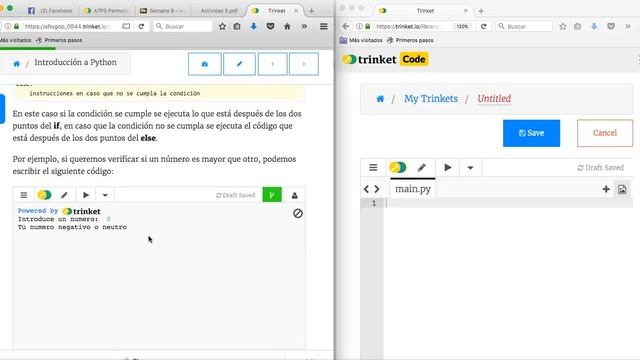The image size is (640, 360).
Task: Click the green check button in embedded trinket
Action: [x=272, y=195]
